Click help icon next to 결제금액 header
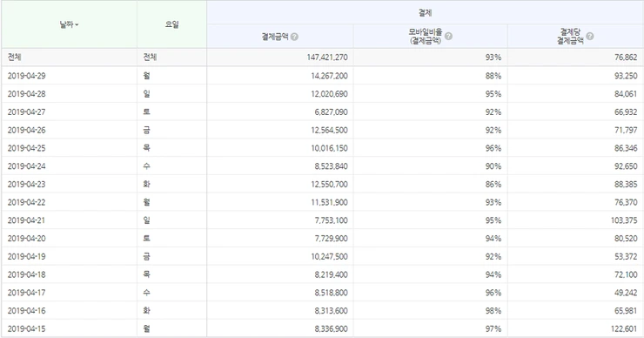Screen dimensions: 644x338 pos(294,37)
